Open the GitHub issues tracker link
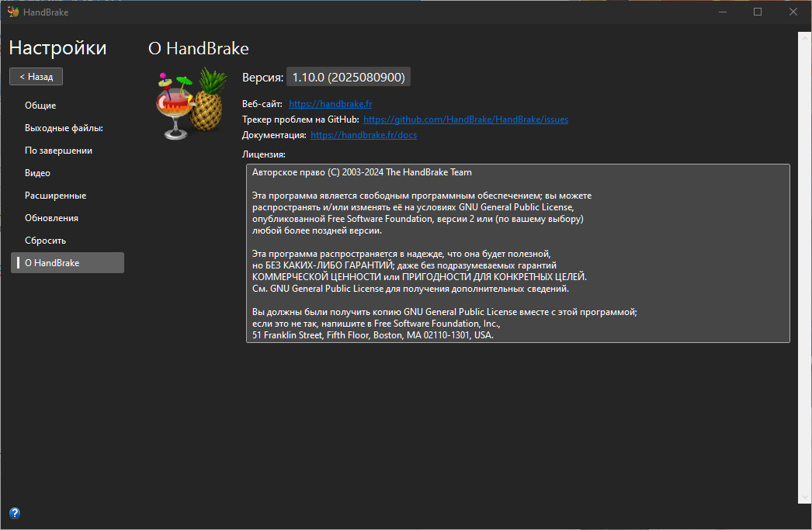The height and width of the screenshot is (530, 812). (x=466, y=120)
